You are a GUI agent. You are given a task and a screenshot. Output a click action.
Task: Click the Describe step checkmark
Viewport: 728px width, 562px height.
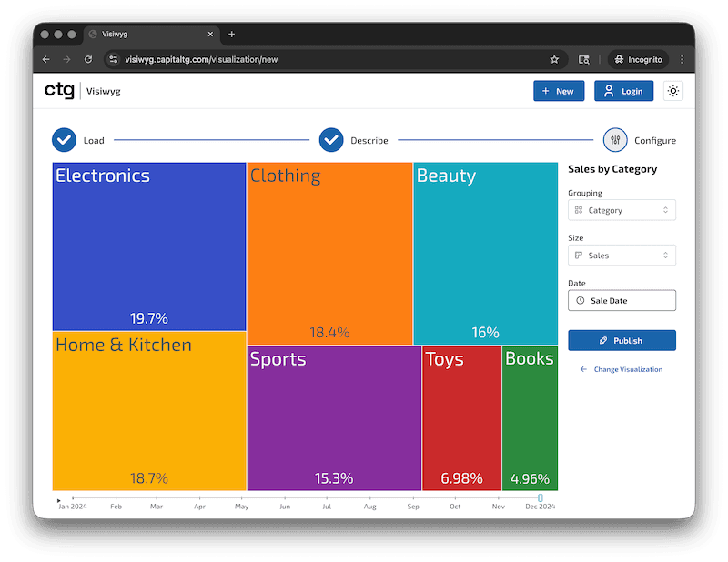[x=332, y=140]
